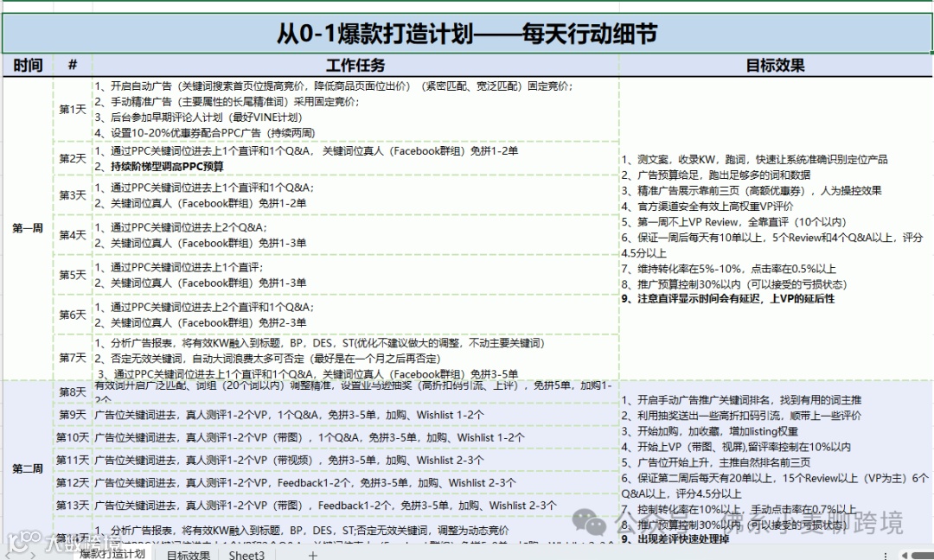This screenshot has width=934, height=560.
Task: Select day 8 task cell about 有效词开启广泛匹配
Action: coord(355,392)
